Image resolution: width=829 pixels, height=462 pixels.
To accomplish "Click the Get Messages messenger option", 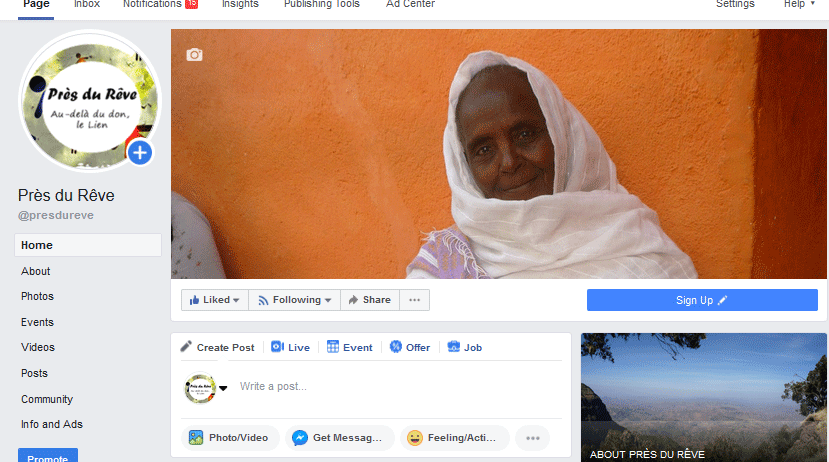I will [x=339, y=438].
